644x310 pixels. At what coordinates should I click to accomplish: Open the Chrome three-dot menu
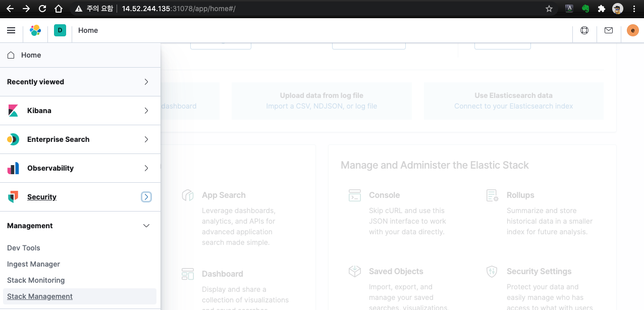(x=634, y=9)
